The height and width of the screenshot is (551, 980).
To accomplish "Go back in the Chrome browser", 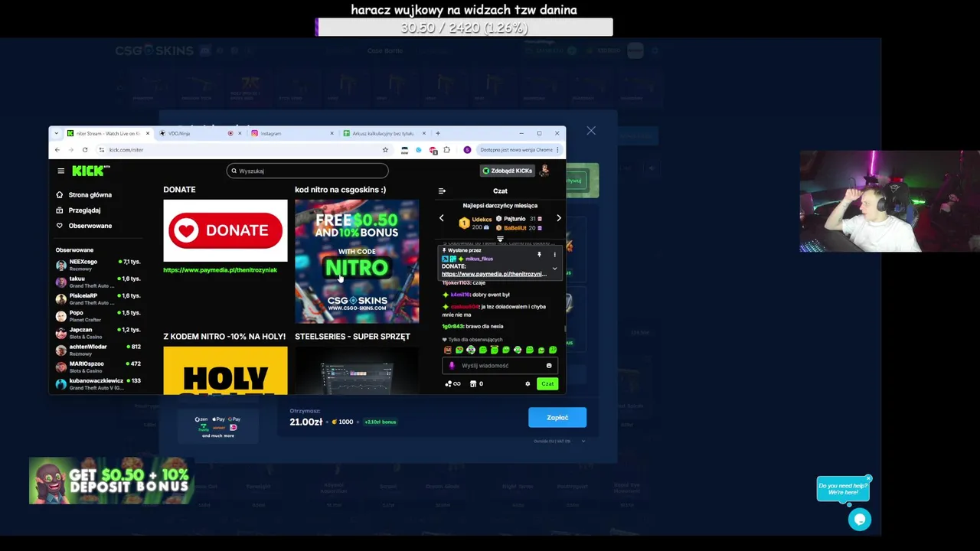I will click(57, 150).
